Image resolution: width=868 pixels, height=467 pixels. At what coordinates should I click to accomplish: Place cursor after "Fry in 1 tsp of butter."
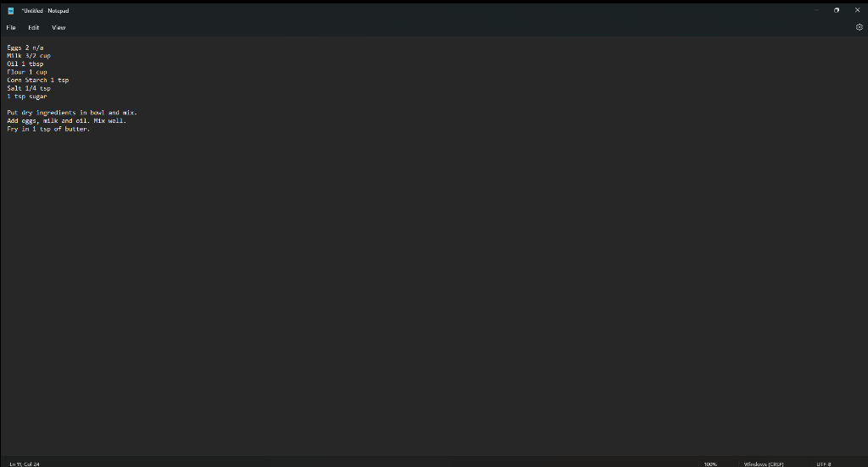[x=91, y=129]
